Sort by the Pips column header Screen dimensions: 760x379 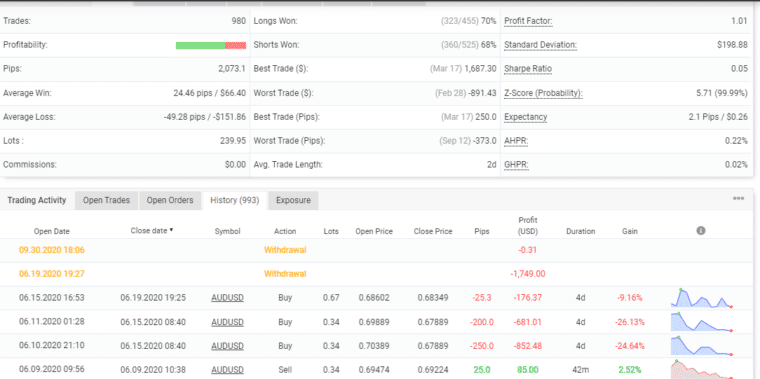click(x=482, y=231)
